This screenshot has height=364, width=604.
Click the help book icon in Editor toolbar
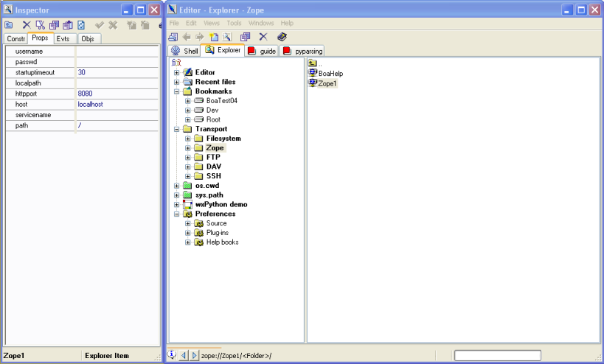[x=282, y=37]
